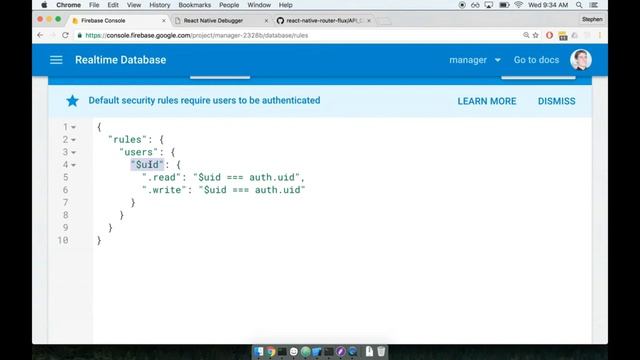The height and width of the screenshot is (360, 640).
Task: Click the Wi-Fi status icon
Action: point(518,5)
